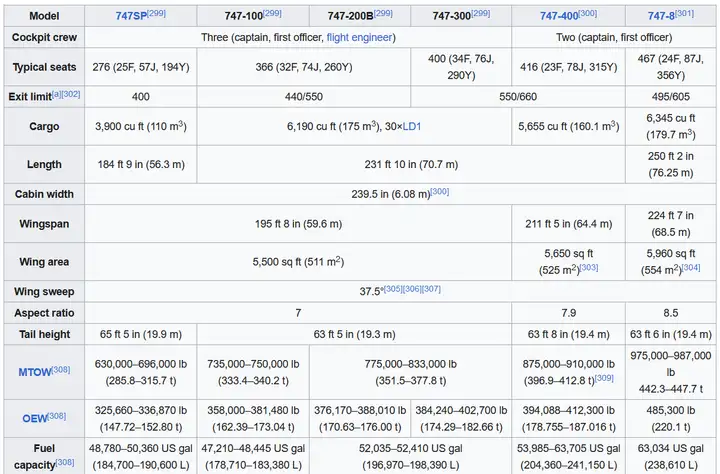Screen dimensions: 720x474
Task: Click the 747-100 column header
Action: click(253, 16)
